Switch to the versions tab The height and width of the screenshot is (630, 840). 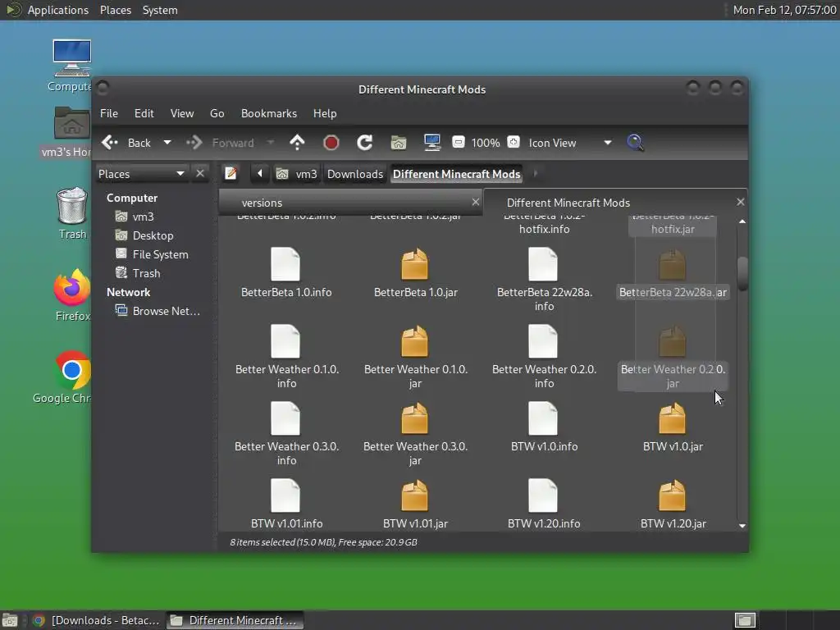coord(351,203)
